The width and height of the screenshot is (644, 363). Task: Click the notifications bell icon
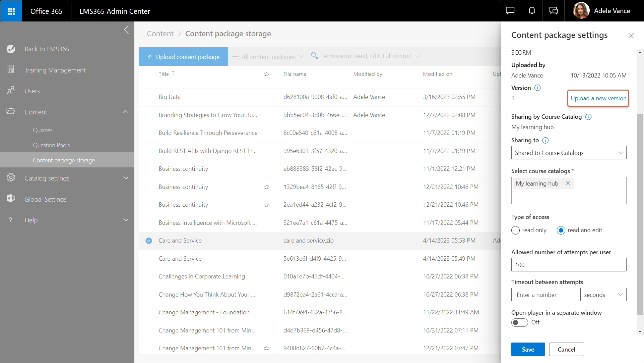532,11
